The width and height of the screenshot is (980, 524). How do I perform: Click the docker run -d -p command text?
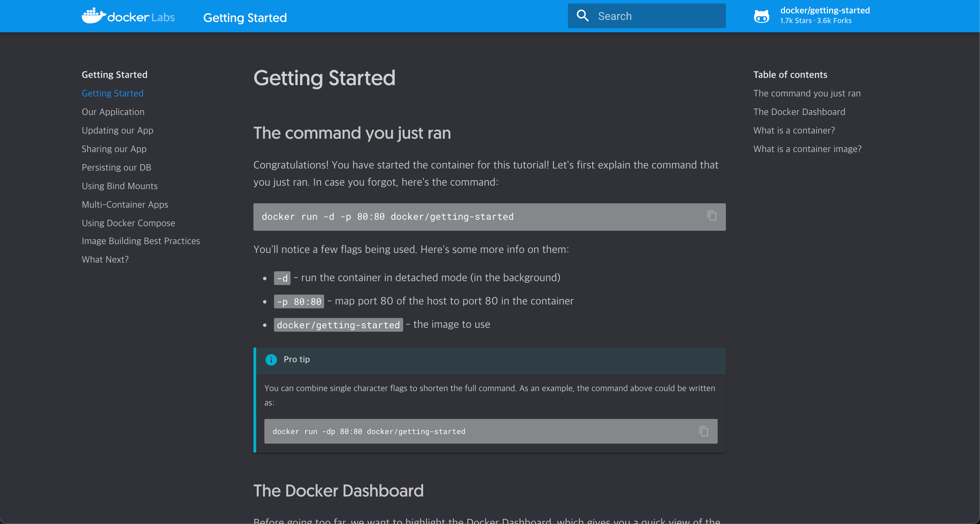click(388, 217)
